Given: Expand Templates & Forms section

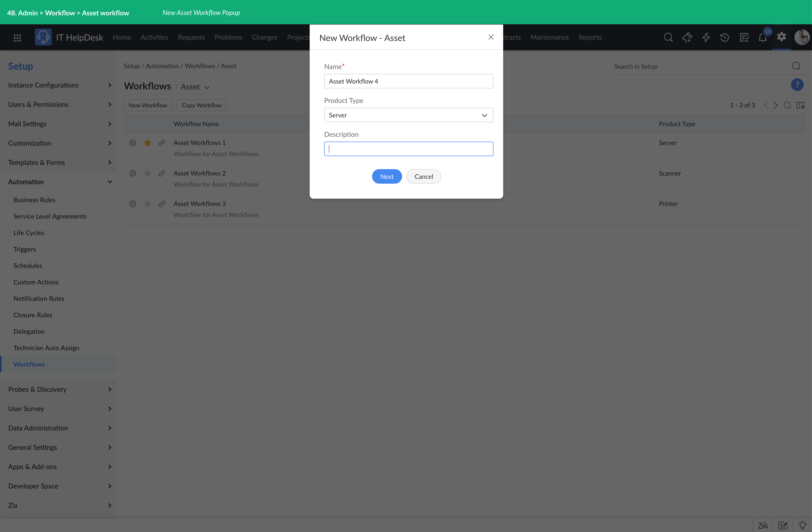Looking at the screenshot, I should (58, 163).
